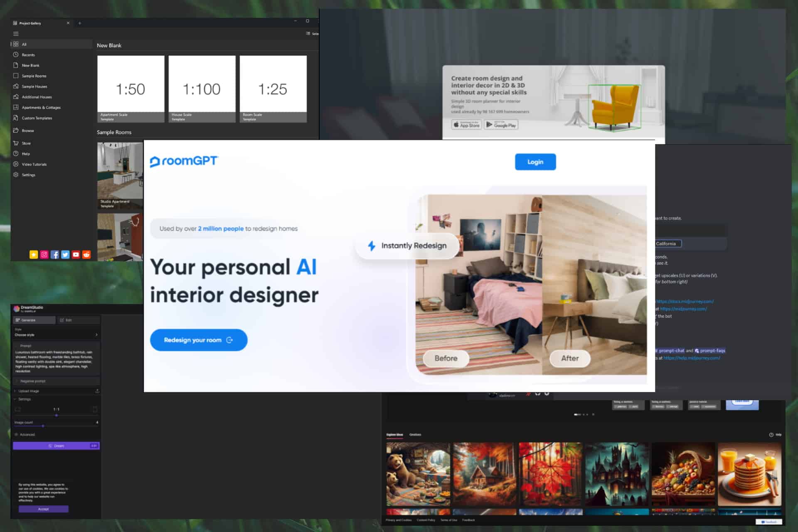Open the Sample Rooms menu item
The image size is (798, 532).
tap(34, 75)
